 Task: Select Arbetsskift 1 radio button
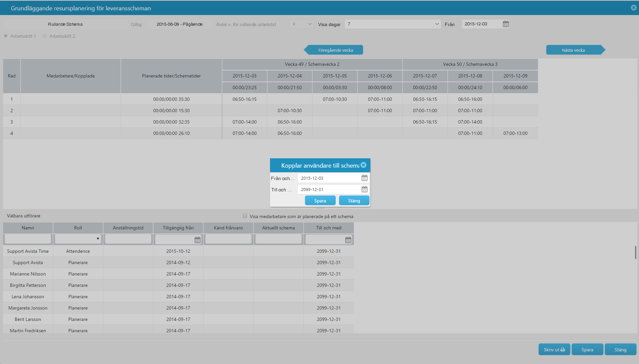(6, 36)
